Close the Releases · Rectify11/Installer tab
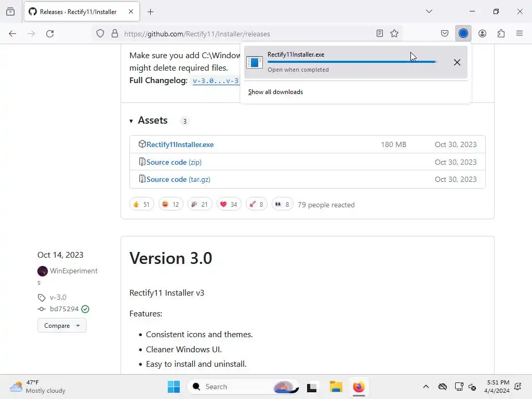The image size is (532, 399). pyautogui.click(x=131, y=11)
